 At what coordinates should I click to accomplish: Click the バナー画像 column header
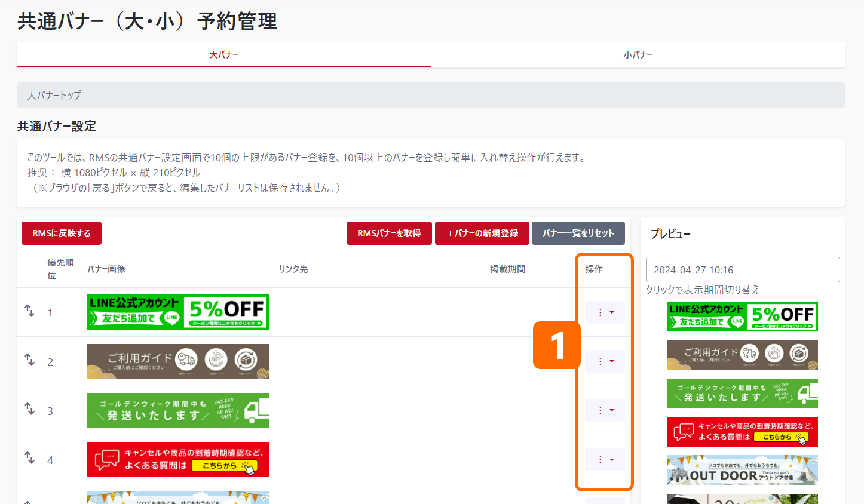coord(106,269)
